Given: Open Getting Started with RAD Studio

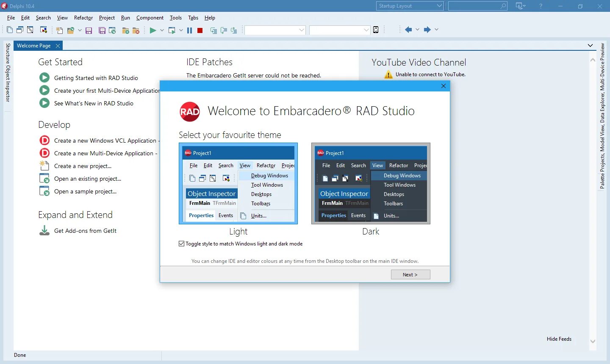Looking at the screenshot, I should (x=96, y=78).
